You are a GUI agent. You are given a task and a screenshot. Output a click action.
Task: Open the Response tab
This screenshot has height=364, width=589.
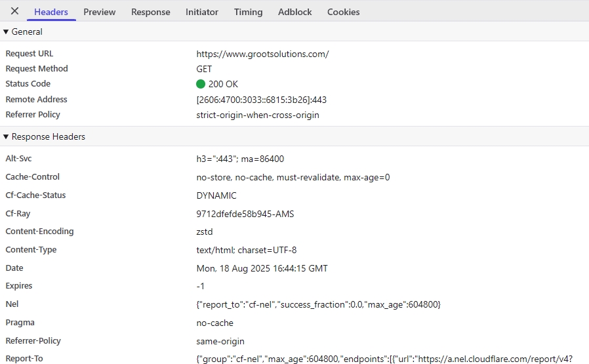coord(150,12)
